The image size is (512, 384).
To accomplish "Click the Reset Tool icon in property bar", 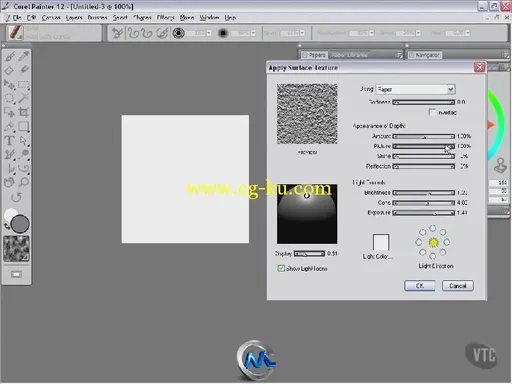I will point(117,33).
